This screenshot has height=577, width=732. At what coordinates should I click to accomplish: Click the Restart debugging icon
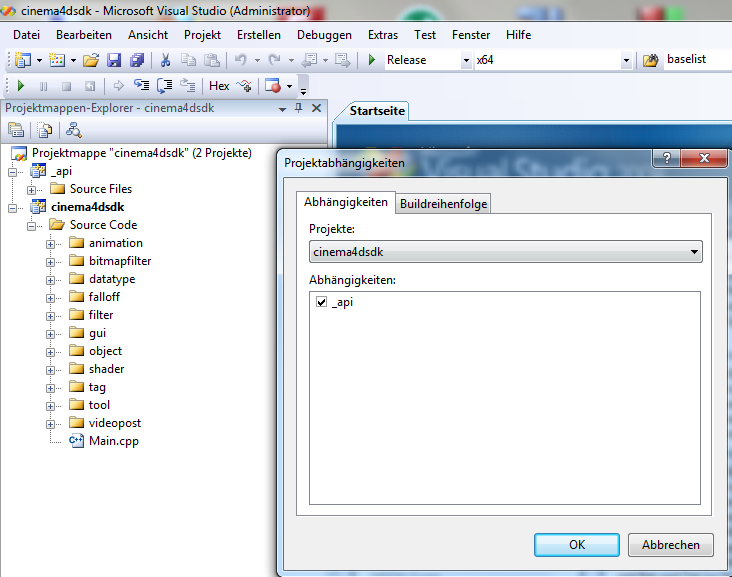(90, 86)
